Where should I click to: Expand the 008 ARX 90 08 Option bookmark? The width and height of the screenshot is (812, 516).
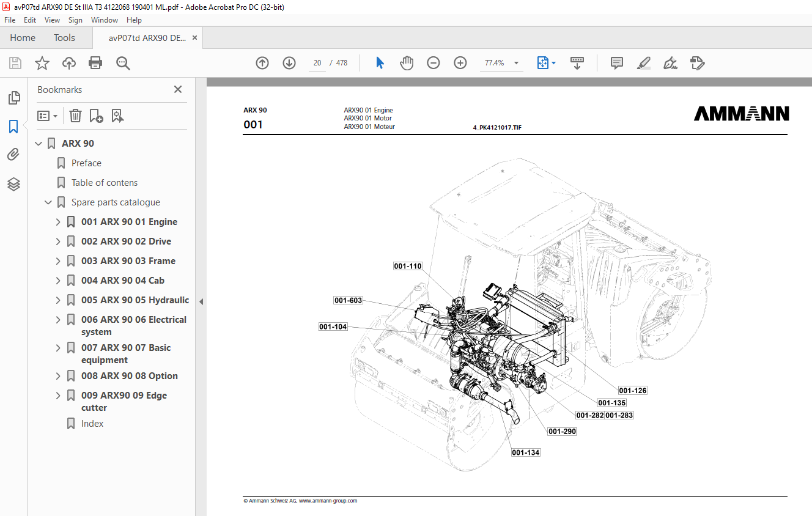[58, 376]
